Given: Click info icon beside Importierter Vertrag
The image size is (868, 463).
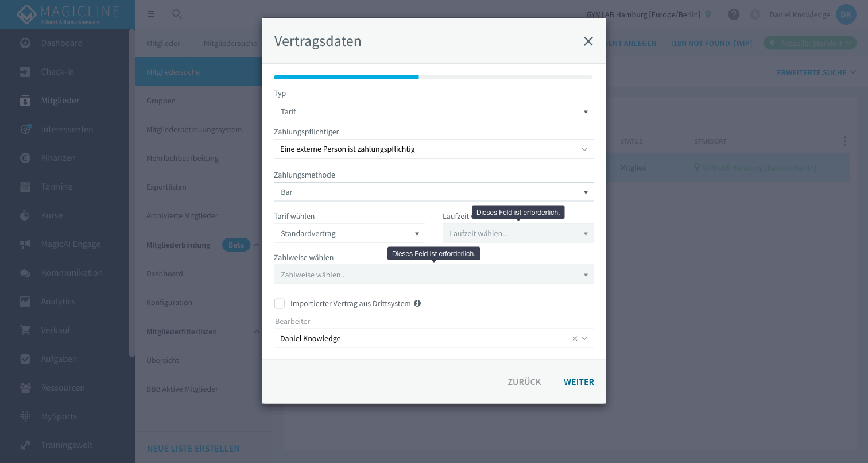Looking at the screenshot, I should tap(417, 303).
